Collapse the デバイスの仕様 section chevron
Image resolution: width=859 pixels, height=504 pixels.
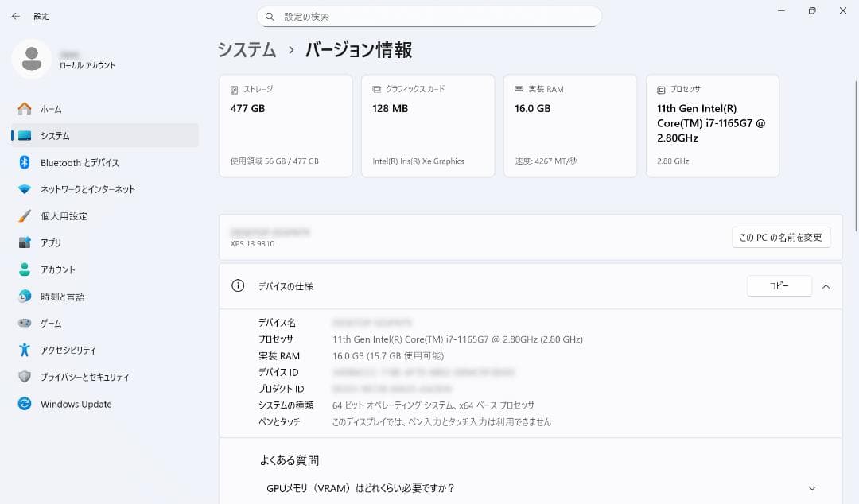(826, 286)
